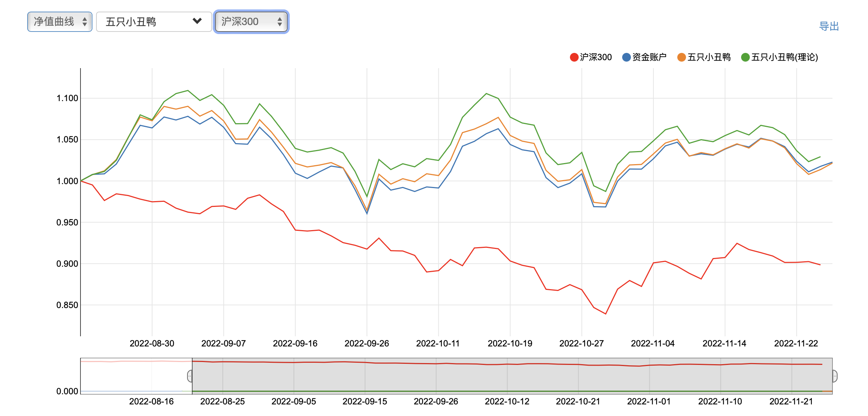Click the right range selector handle
This screenshot has width=868, height=416.
(834, 376)
